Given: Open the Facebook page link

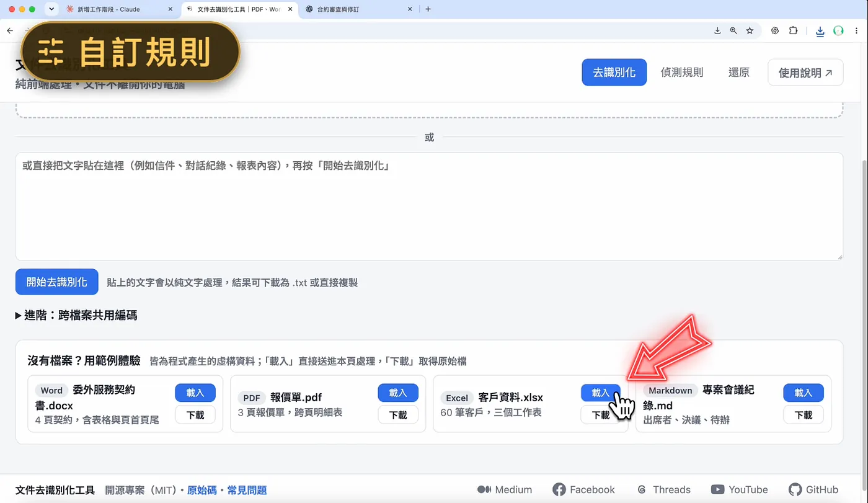Looking at the screenshot, I should click(583, 490).
